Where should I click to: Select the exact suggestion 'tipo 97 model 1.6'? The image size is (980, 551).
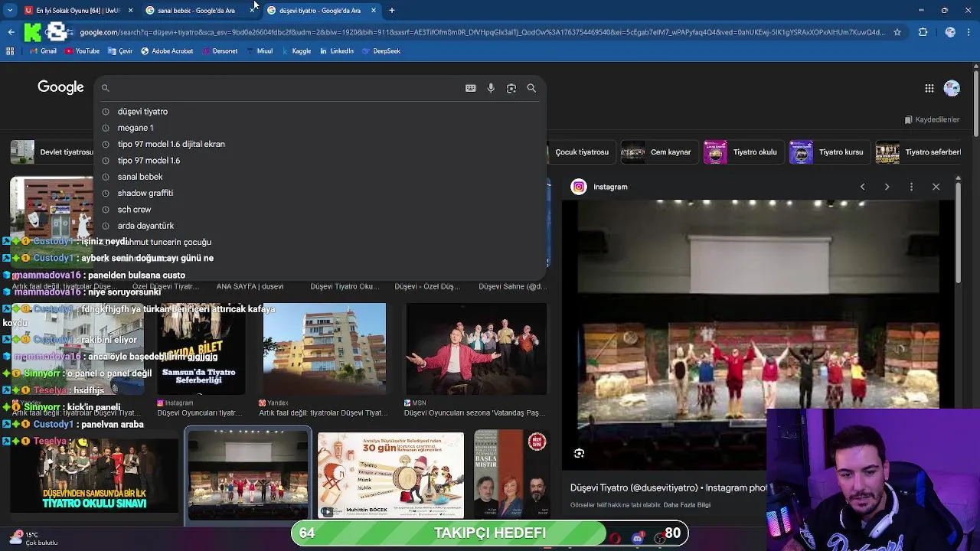click(x=320, y=161)
